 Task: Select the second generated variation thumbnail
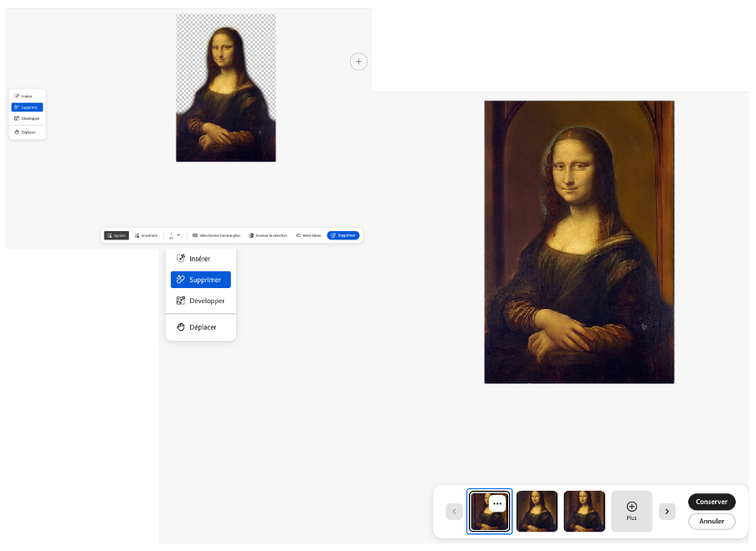point(537,511)
